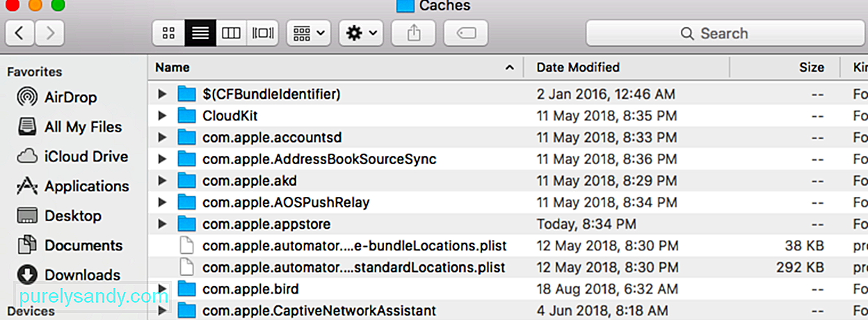
Task: Select the CloudKit folder icon
Action: pos(187,115)
